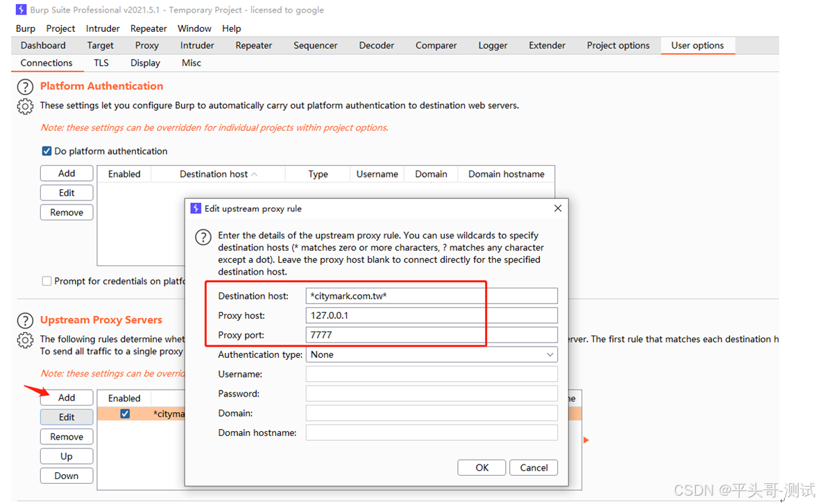Screen dimensions: 818x504
Task: Click the Domain column header in authentication table
Action: [x=431, y=174]
